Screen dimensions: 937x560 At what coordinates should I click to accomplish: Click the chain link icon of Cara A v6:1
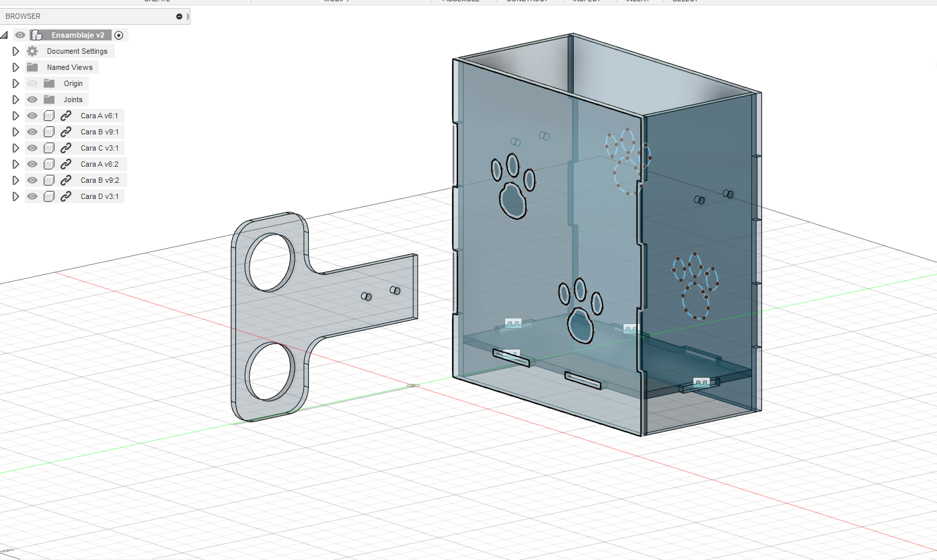[x=66, y=116]
